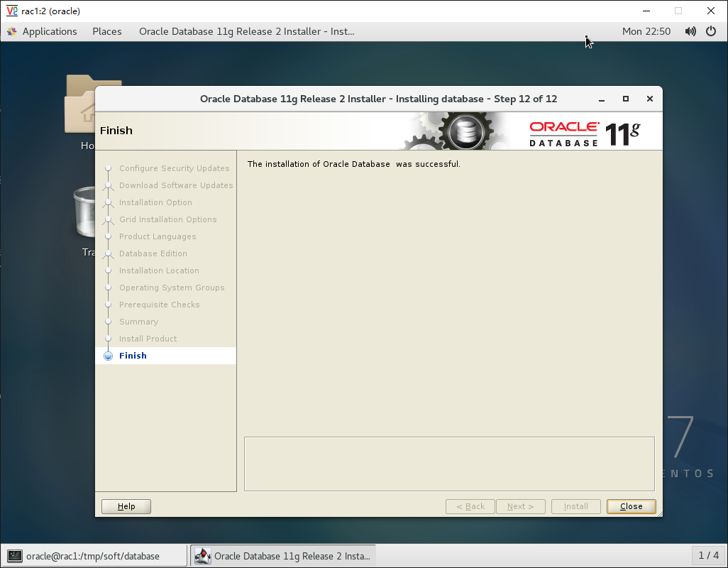Select the Download Software Updates step

pos(175,185)
